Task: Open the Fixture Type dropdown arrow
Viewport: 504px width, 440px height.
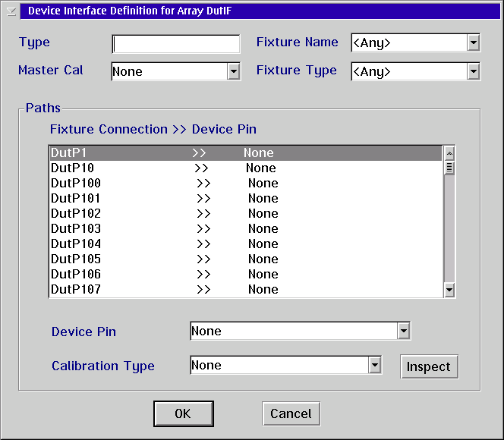Action: pos(474,71)
